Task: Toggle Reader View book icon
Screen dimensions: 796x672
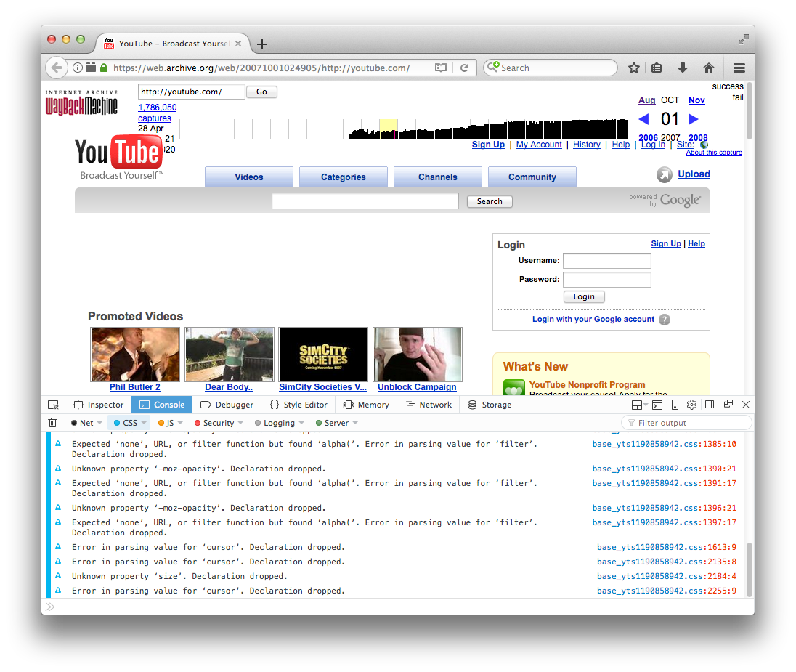Action: point(441,68)
